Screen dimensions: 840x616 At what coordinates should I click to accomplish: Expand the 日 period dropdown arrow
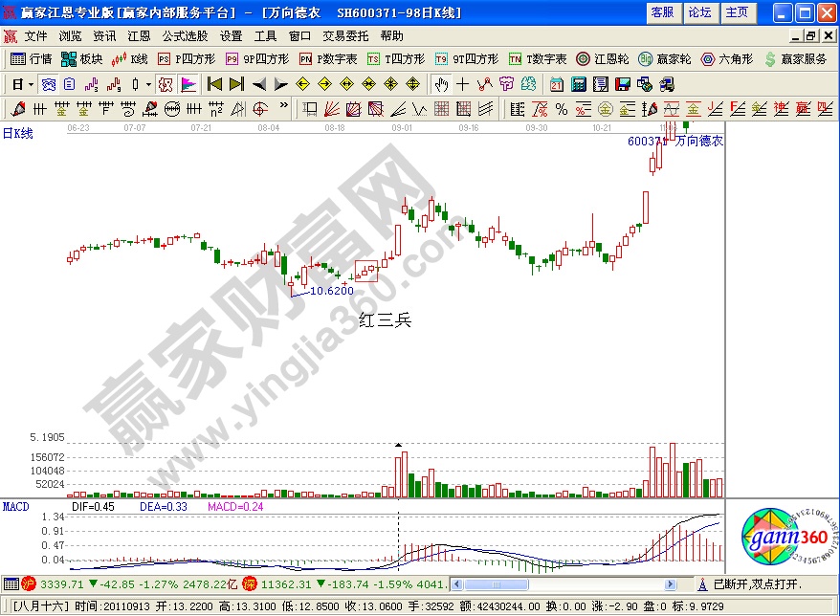(x=32, y=84)
